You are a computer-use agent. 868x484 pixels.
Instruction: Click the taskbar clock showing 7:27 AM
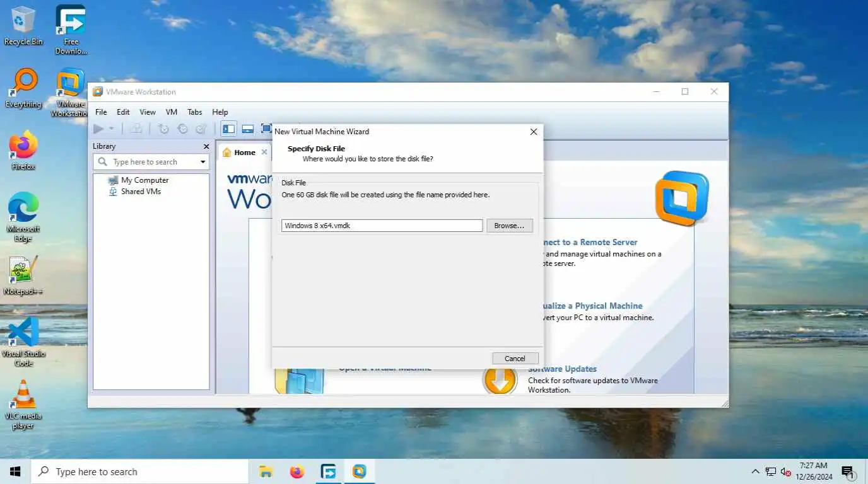tap(814, 471)
